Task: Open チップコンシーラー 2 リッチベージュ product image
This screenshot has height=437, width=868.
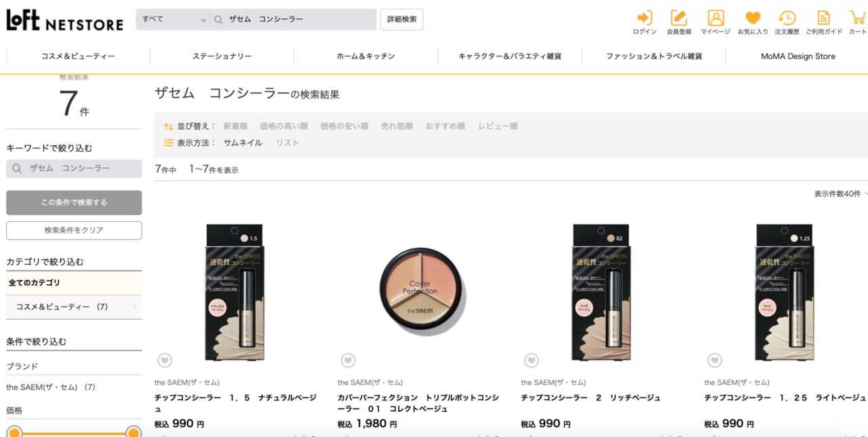Action: (x=601, y=292)
